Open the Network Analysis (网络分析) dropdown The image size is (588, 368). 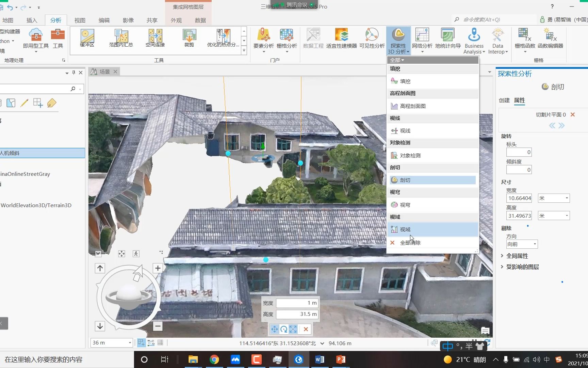[x=422, y=41]
